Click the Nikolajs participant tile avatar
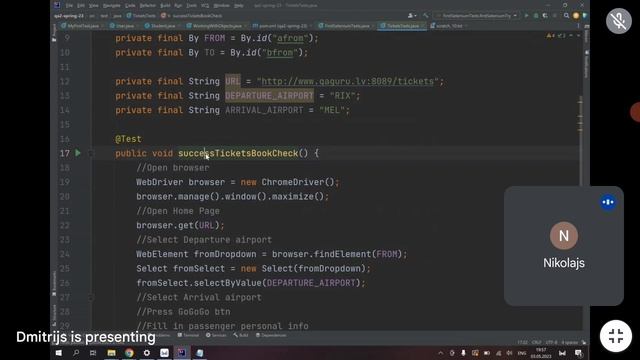Screen dimensions: 640x360 564,236
